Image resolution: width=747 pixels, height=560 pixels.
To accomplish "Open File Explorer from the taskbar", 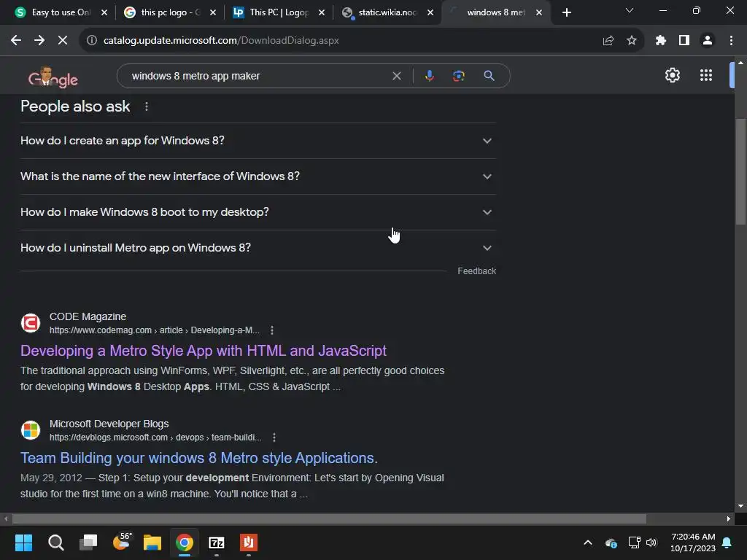I will 152,542.
